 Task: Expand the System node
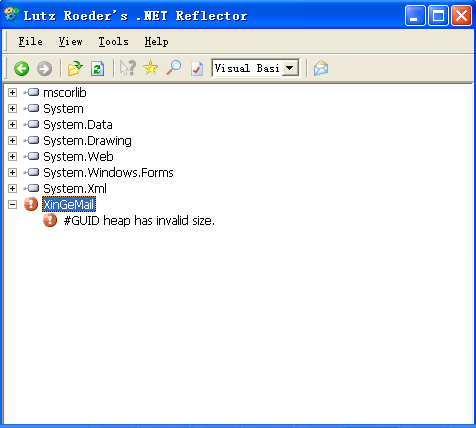pyautogui.click(x=12, y=108)
